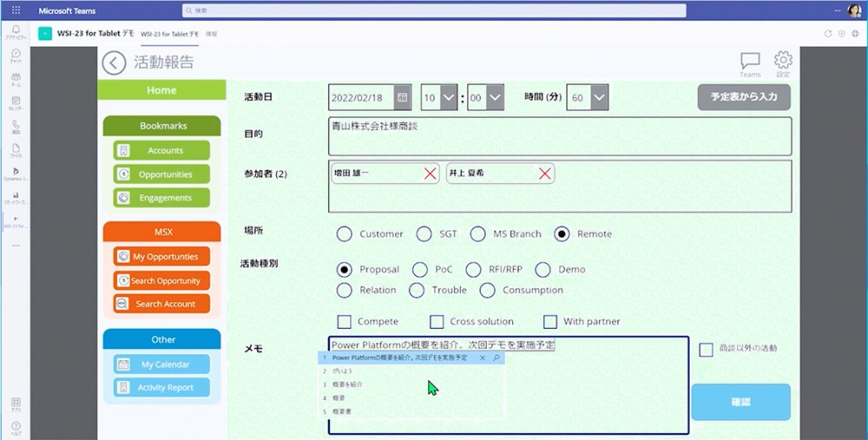The image size is (868, 440).
Task: Open the Dynamics app icon in Teams sidebar
Action: point(16,174)
